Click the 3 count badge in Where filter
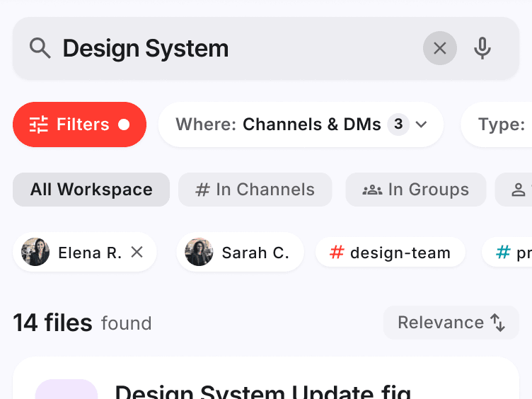The width and height of the screenshot is (532, 399). pyautogui.click(x=398, y=125)
